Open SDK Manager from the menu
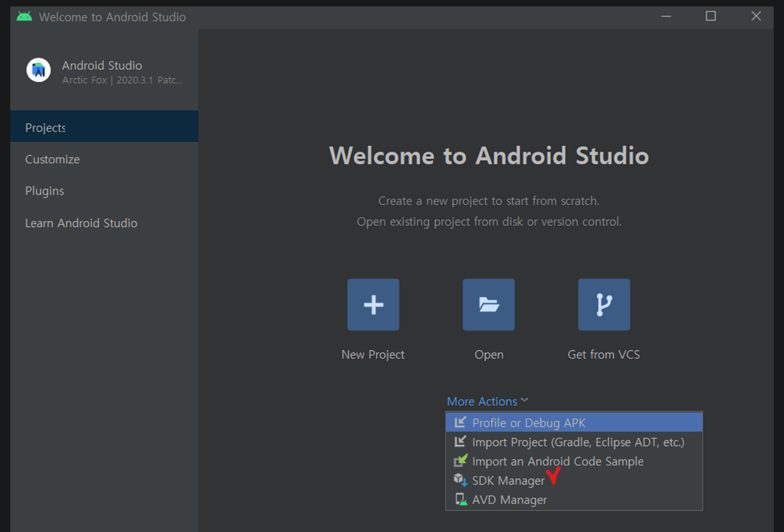This screenshot has height=532, width=784. tap(574, 480)
